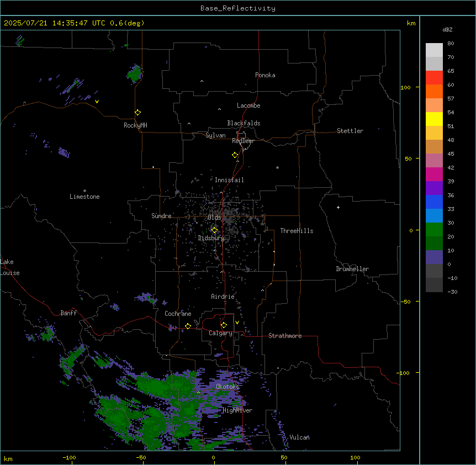Viewport: 476px width, 465px height.
Task: Click the bright green 20-30 dBZ swatch
Action: pyautogui.click(x=434, y=229)
